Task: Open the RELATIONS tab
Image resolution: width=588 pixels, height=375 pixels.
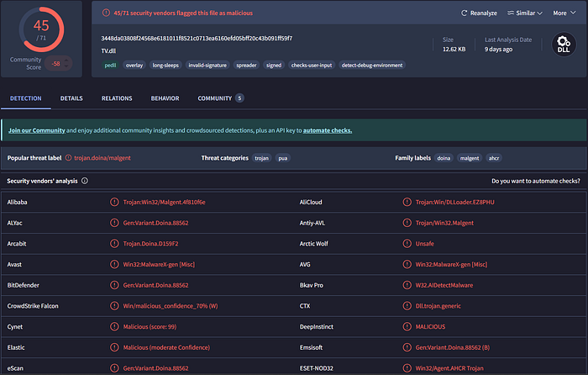Action: (117, 98)
